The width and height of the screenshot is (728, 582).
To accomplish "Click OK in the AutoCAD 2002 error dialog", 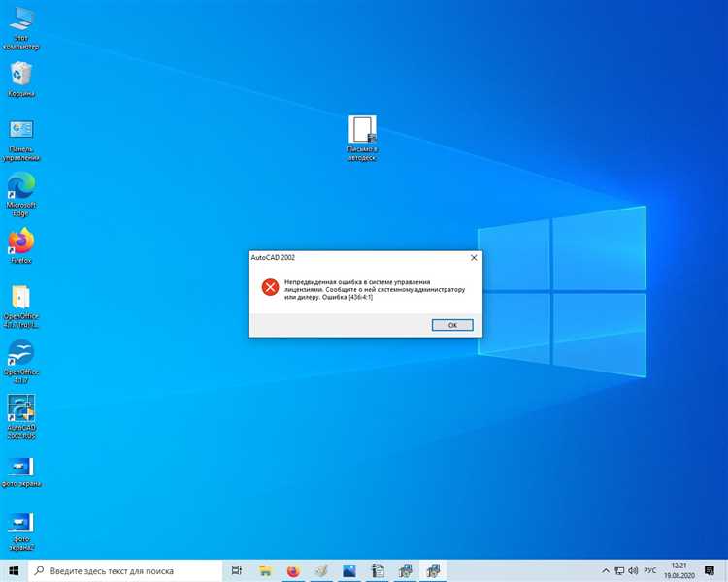I will [452, 325].
